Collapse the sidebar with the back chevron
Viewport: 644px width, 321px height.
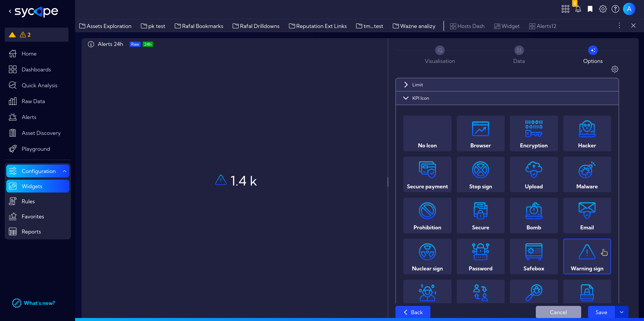click(10, 11)
